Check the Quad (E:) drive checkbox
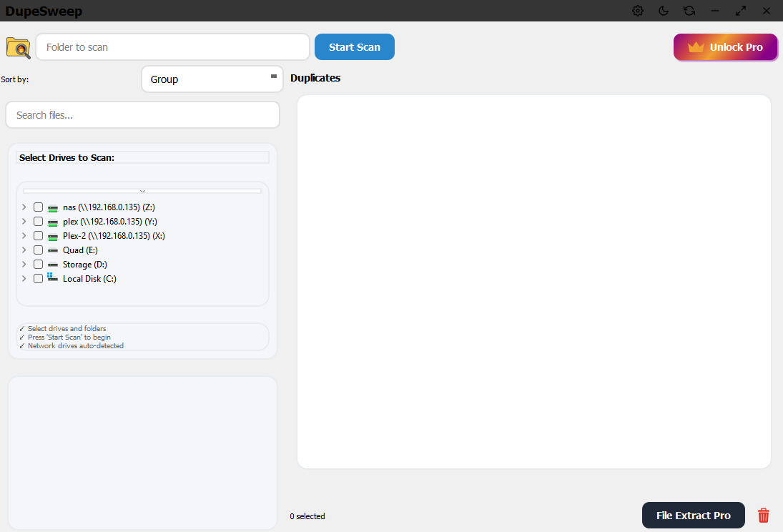Screen dimensions: 783x532 38,250
